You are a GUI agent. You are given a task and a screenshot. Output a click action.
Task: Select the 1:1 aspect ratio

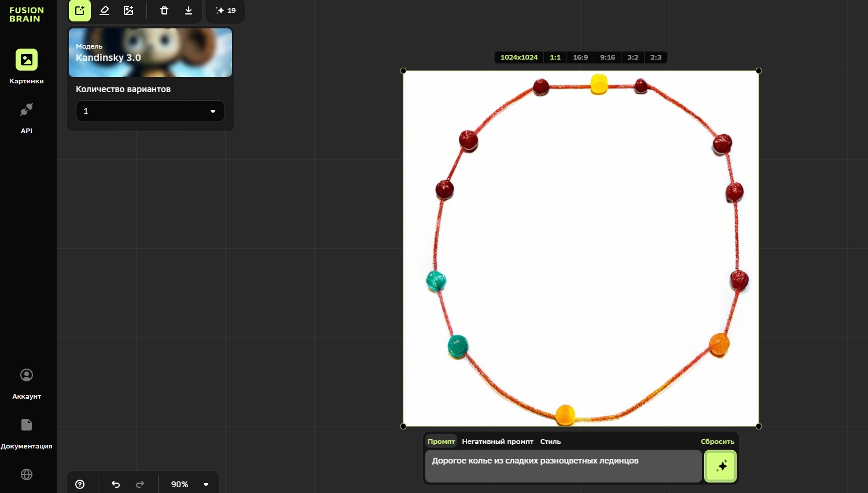[555, 57]
